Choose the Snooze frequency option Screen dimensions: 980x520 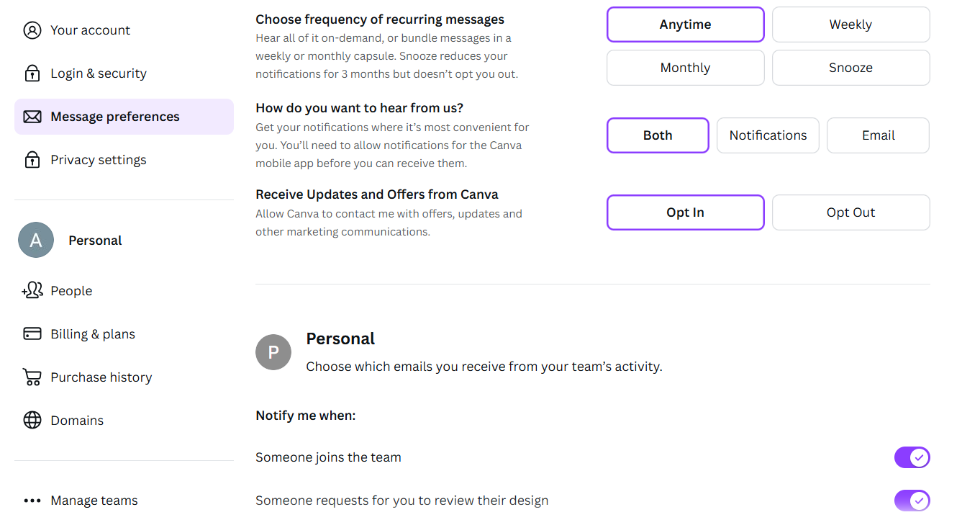pyautogui.click(x=850, y=68)
